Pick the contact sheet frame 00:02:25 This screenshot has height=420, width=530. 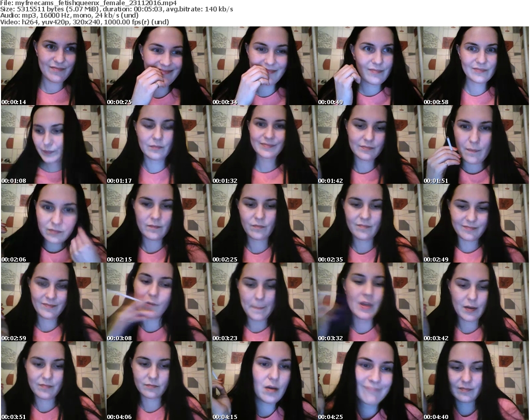coord(264,224)
